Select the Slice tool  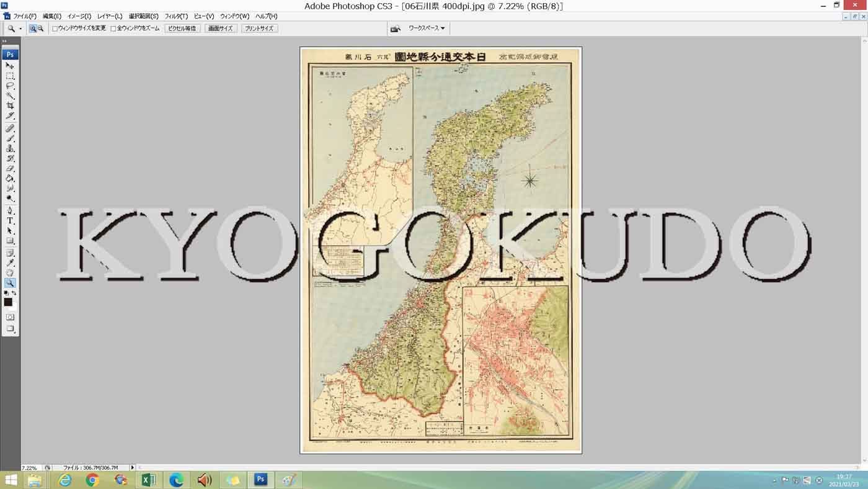10,115
